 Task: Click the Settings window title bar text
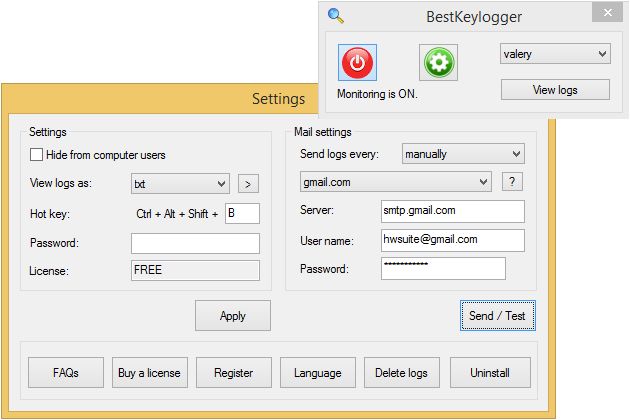click(278, 99)
